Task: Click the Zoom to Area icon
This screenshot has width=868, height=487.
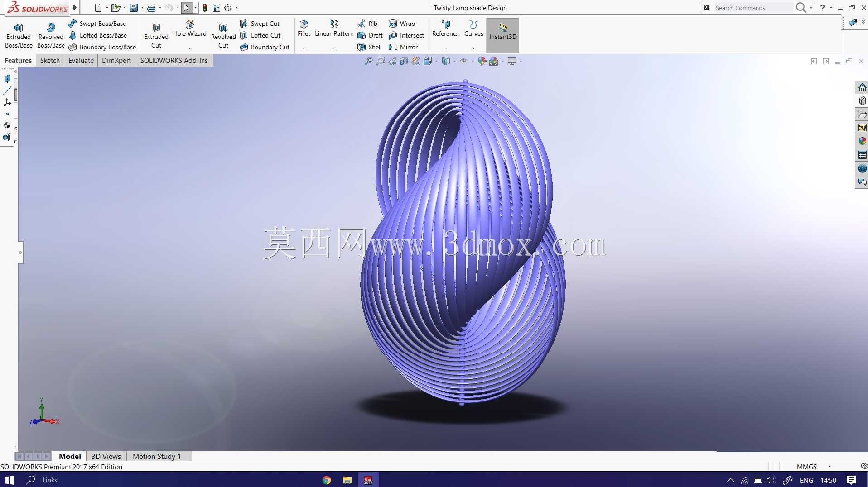Action: 381,61
